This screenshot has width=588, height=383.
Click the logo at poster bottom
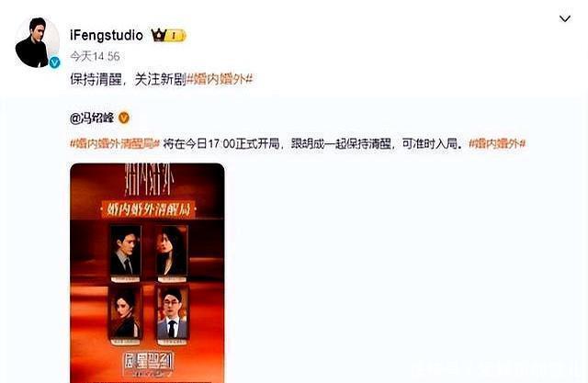(148, 363)
